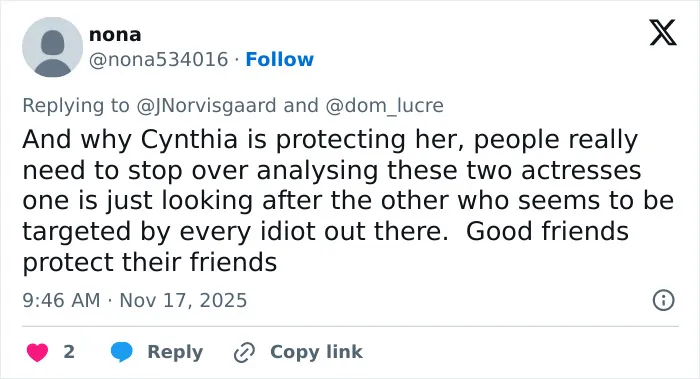Click the Reply text label

coord(175,352)
